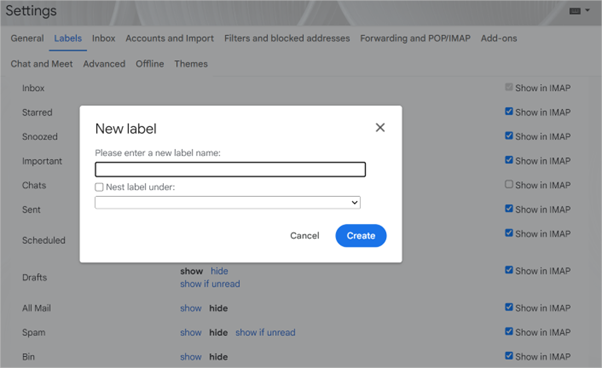
Task: Open the Offline tab
Action: pyautogui.click(x=150, y=64)
